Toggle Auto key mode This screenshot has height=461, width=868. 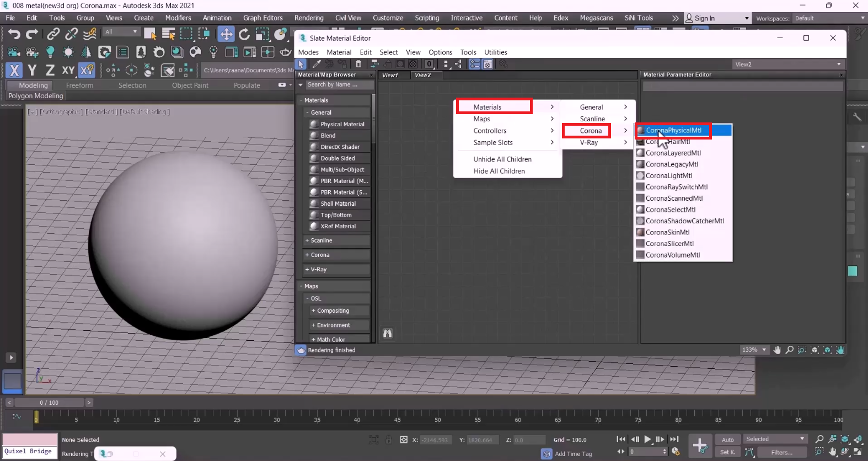coord(728,439)
